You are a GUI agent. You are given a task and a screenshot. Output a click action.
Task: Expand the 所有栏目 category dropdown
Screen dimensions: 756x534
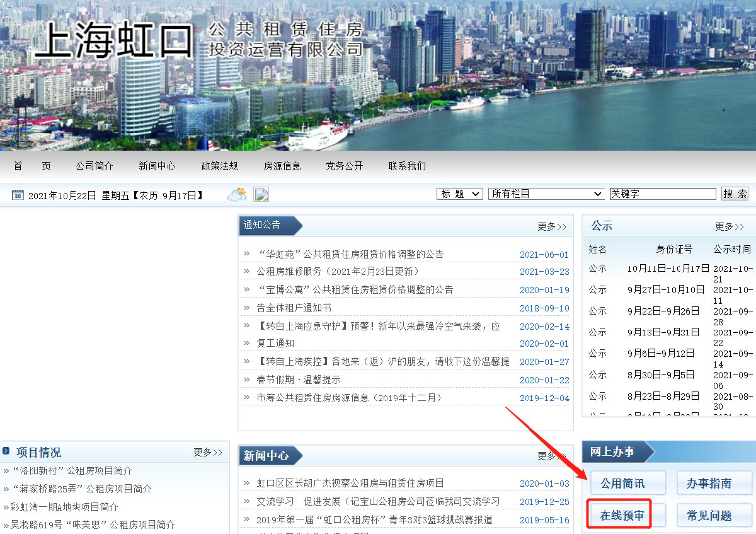pyautogui.click(x=546, y=194)
